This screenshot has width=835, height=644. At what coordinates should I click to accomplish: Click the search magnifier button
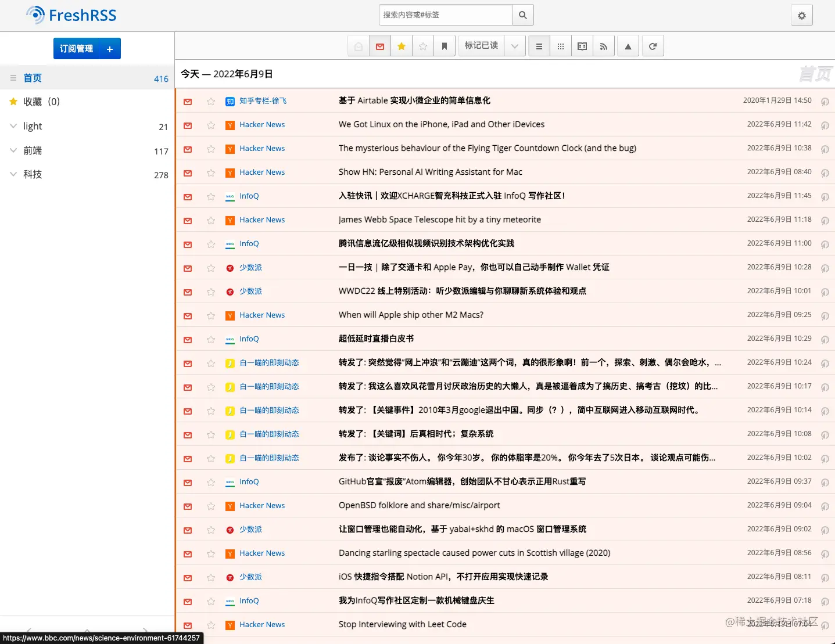tap(522, 15)
